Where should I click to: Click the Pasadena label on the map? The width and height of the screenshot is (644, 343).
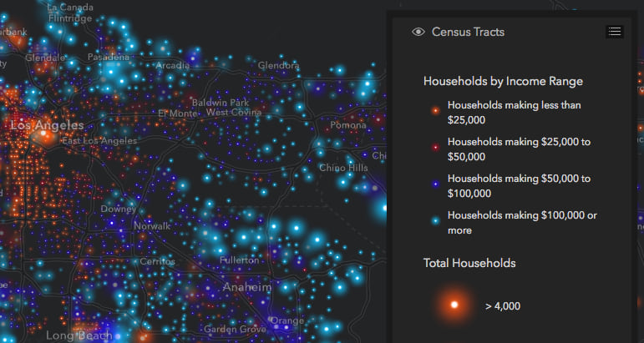point(109,58)
